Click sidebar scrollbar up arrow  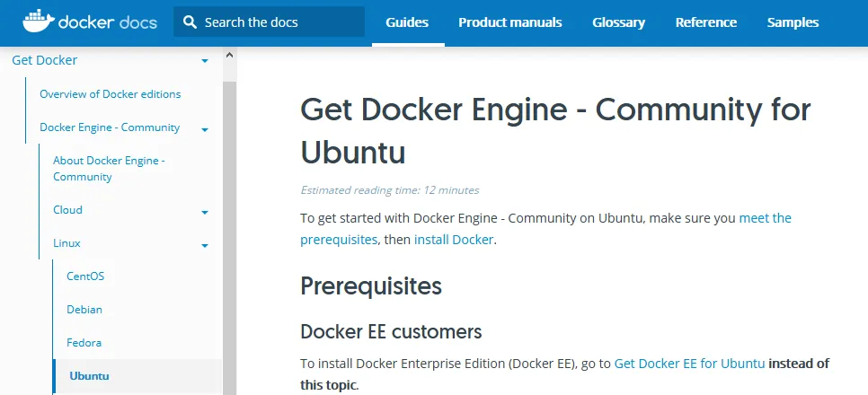(x=229, y=56)
